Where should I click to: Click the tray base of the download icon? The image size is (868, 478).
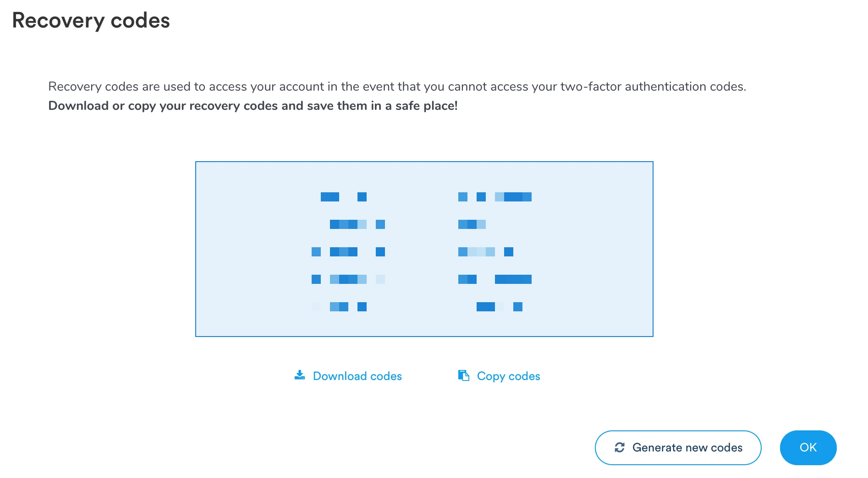[x=300, y=379]
